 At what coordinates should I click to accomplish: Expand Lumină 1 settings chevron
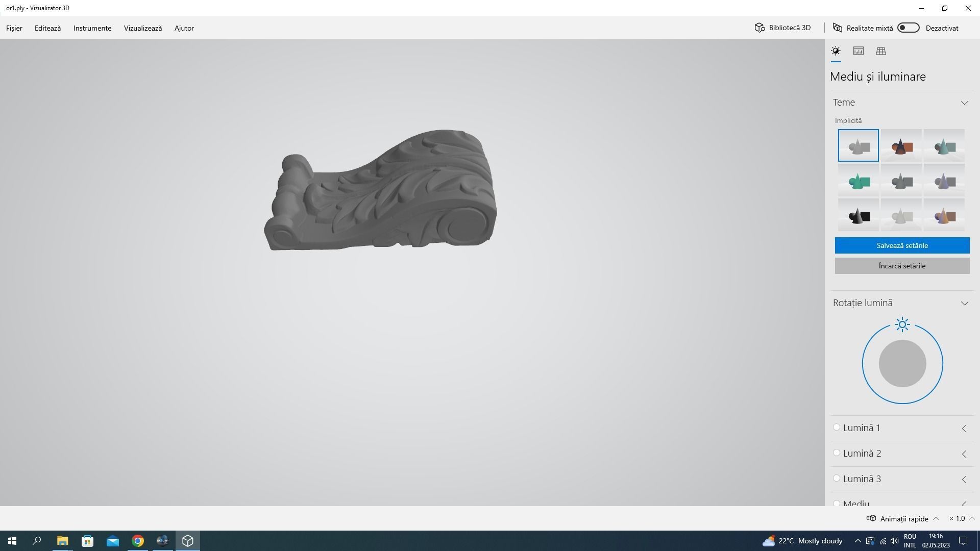click(964, 429)
